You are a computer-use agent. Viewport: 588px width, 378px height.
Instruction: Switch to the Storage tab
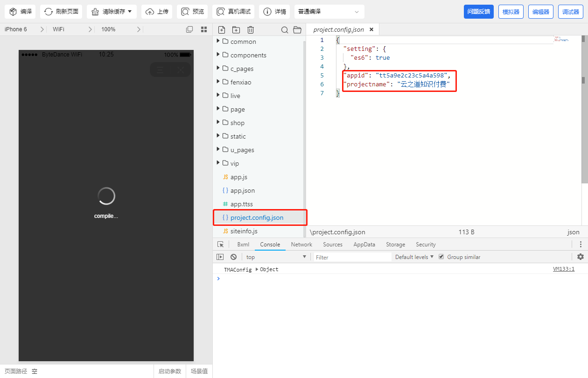coord(395,245)
